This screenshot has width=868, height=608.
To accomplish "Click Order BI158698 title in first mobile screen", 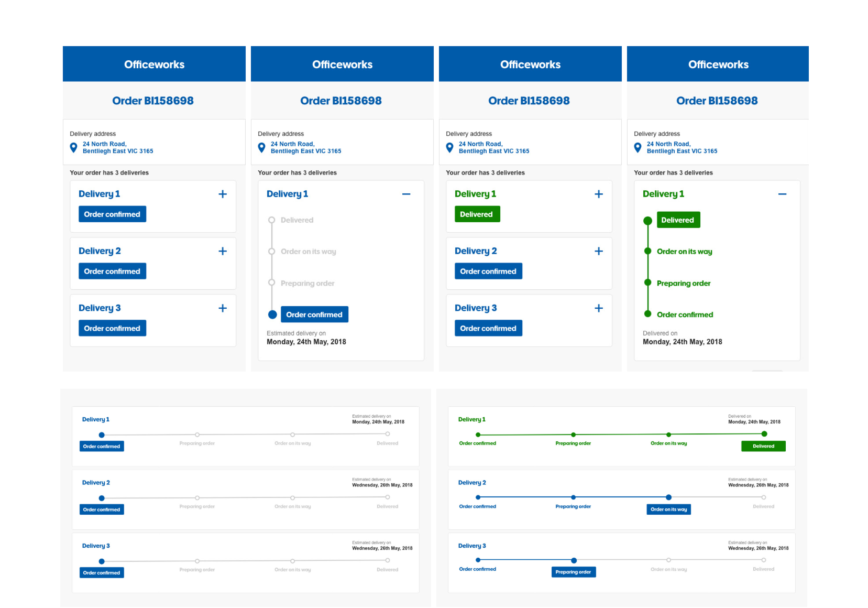I will click(153, 101).
